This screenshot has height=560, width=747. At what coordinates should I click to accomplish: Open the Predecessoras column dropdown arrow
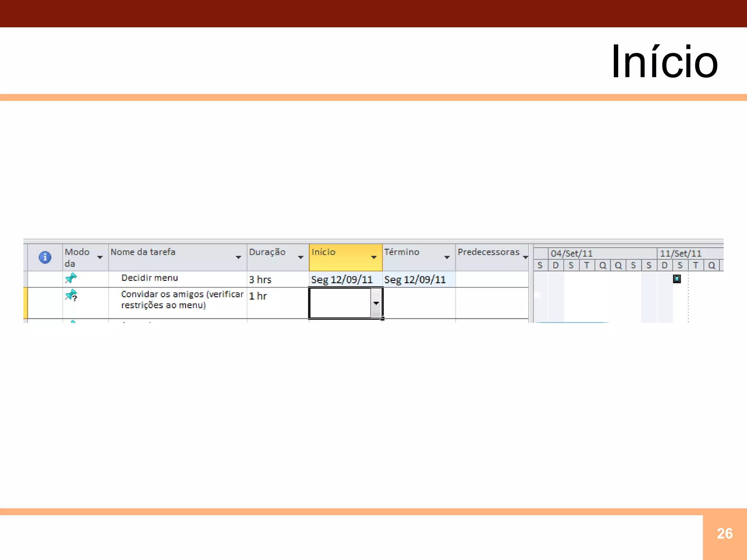pyautogui.click(x=525, y=257)
